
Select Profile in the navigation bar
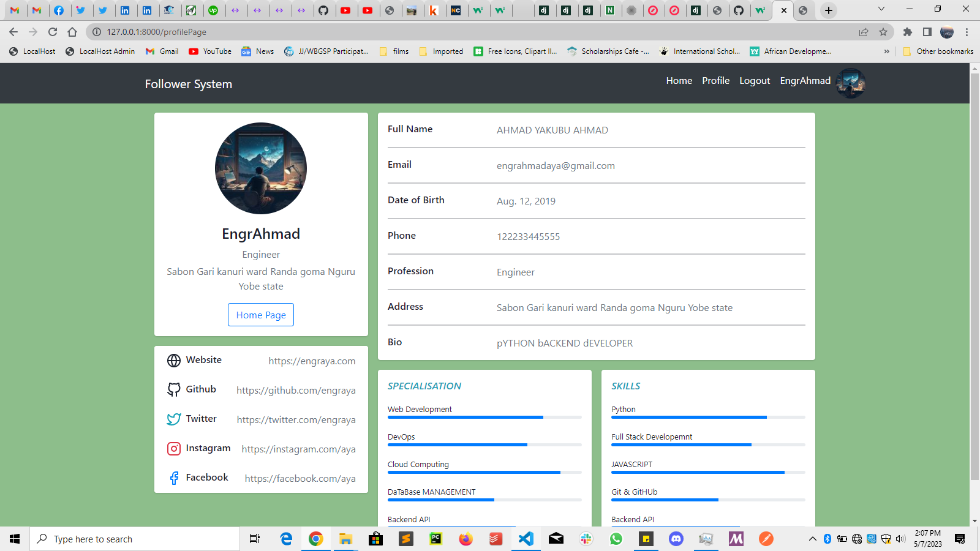715,80
